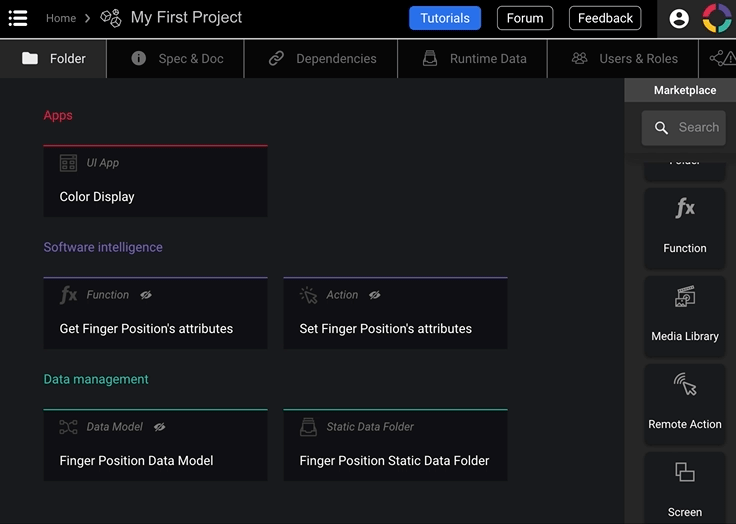Open Finger Position Data Model

pos(155,445)
